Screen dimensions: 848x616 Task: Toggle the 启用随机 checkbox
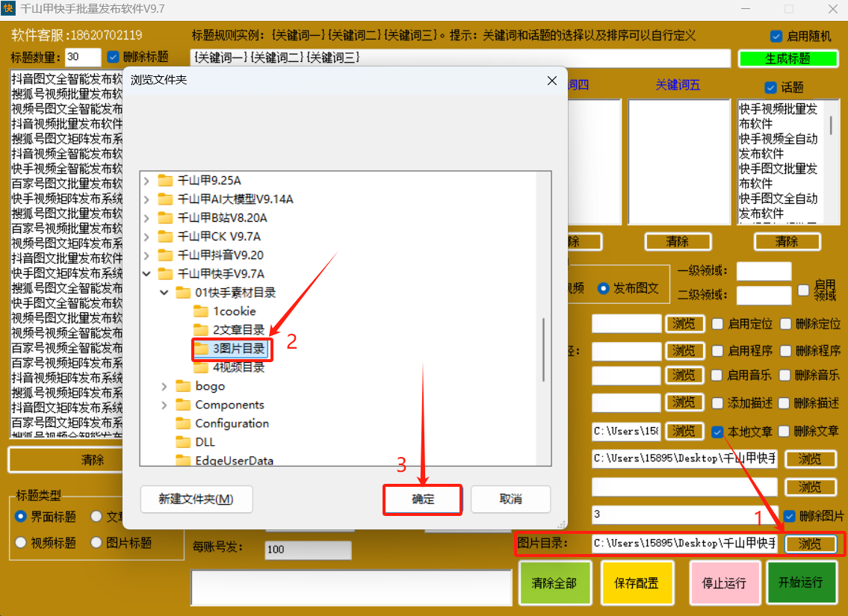pos(776,36)
